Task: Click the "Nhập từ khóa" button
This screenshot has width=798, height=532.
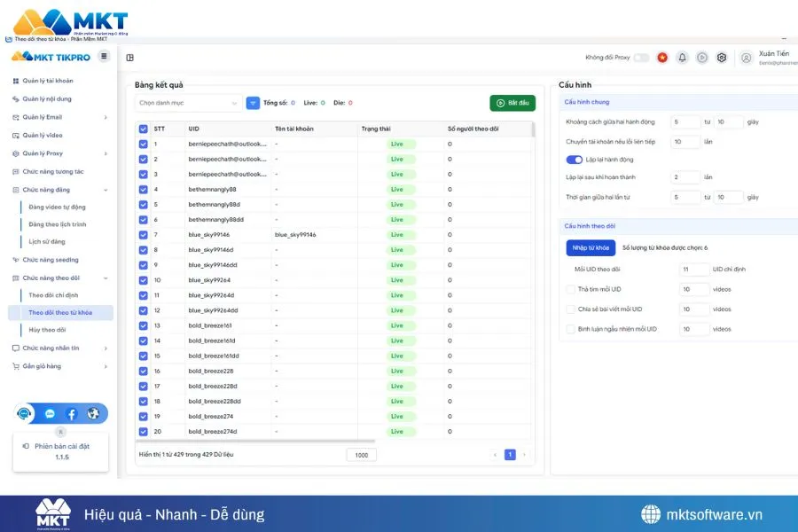Action: 591,248
